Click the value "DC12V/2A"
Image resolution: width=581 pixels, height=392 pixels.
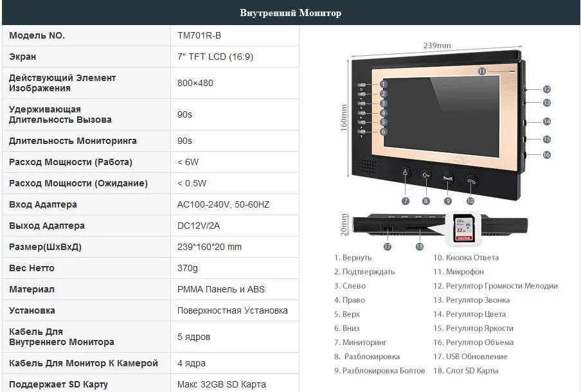pos(198,226)
